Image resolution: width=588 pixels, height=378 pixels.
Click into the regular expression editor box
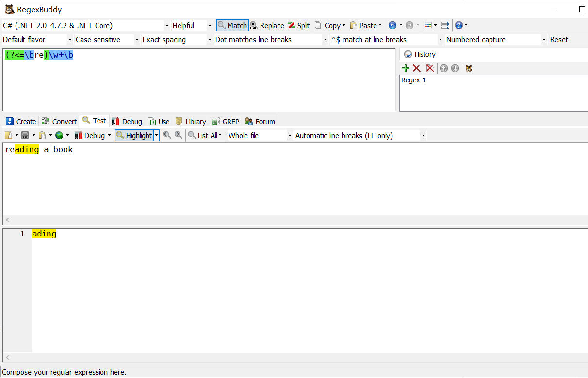point(199,80)
